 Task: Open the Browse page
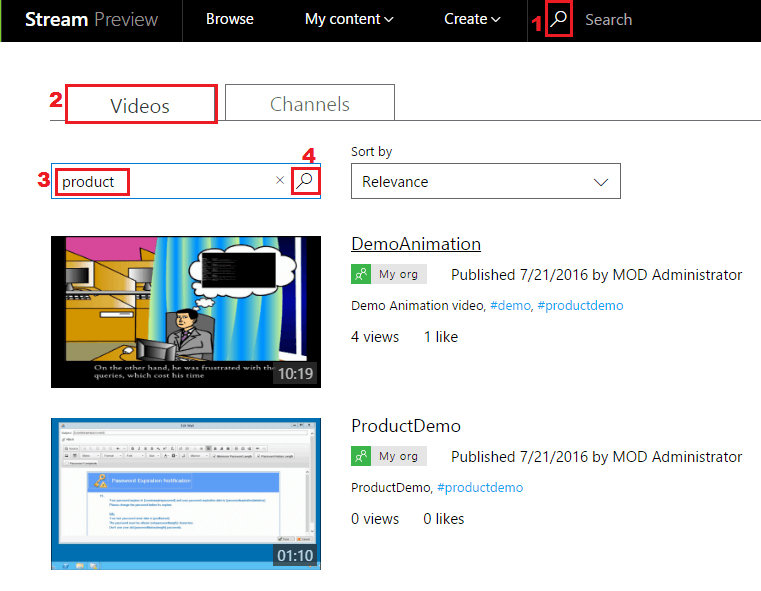pyautogui.click(x=229, y=19)
